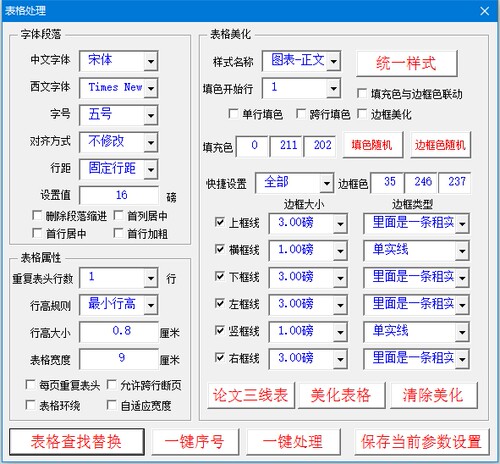Click the 行高大小 field showing 0.8

click(119, 332)
